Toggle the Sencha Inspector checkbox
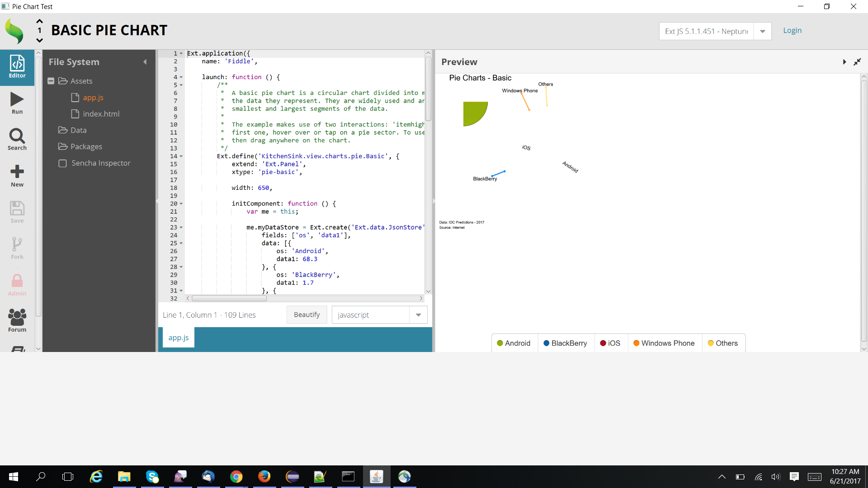This screenshot has width=868, height=488. coord(63,163)
